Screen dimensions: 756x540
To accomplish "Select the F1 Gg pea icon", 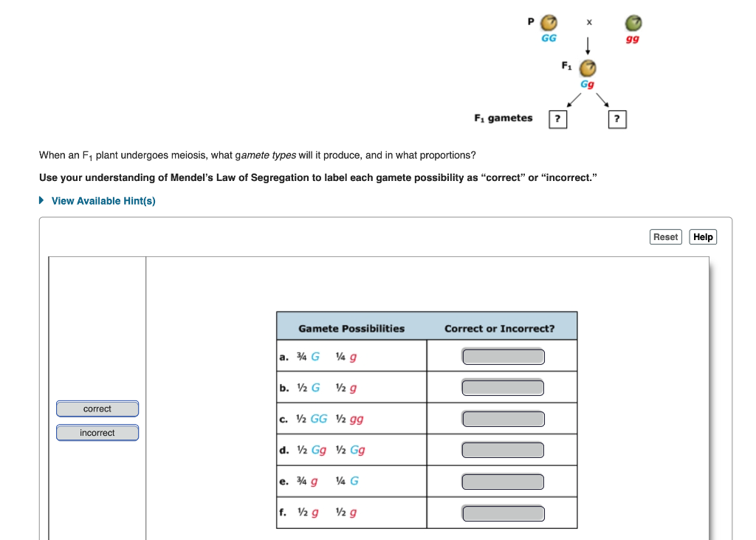I will pos(587,68).
